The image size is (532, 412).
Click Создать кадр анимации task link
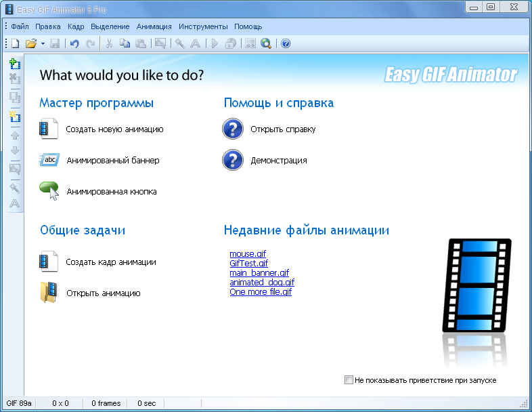click(111, 262)
